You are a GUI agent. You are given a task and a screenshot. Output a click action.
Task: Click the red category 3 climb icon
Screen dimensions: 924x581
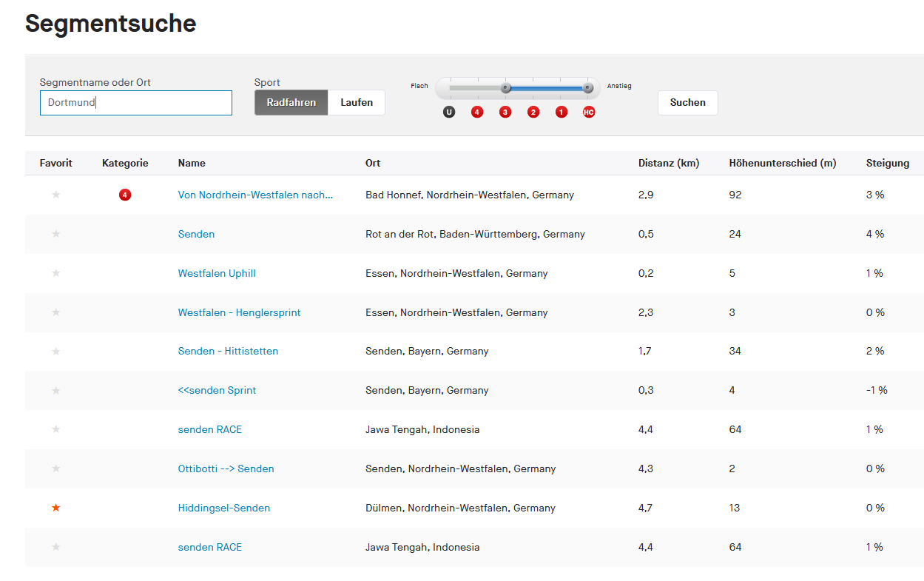[x=505, y=112]
